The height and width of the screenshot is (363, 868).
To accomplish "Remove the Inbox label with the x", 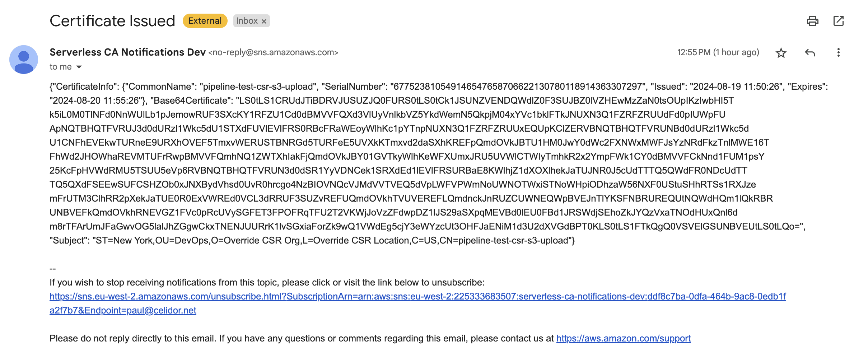I will (264, 21).
